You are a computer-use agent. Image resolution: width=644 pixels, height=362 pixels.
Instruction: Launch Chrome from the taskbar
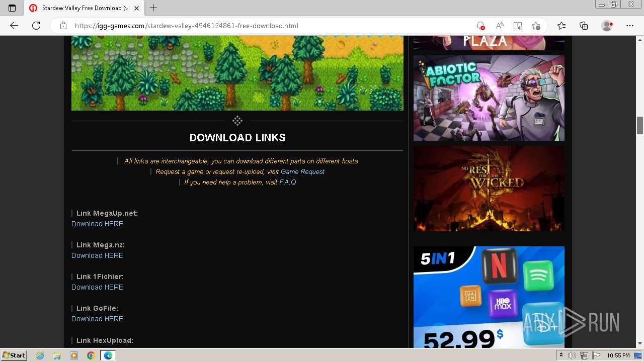coord(91,355)
